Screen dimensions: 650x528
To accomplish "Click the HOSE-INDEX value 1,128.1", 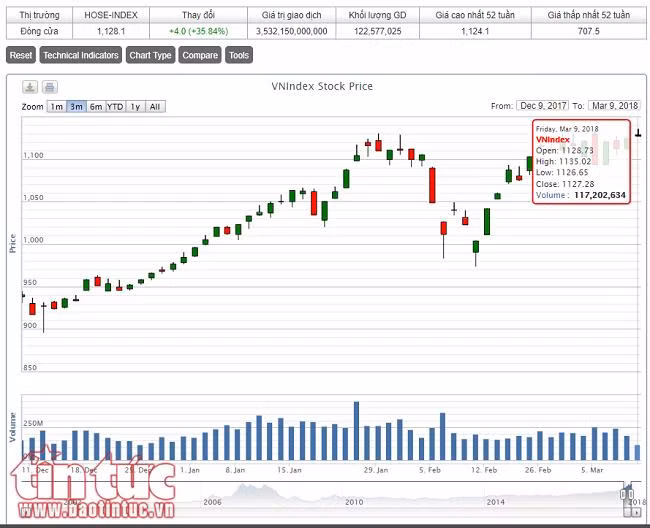I will 111,31.
